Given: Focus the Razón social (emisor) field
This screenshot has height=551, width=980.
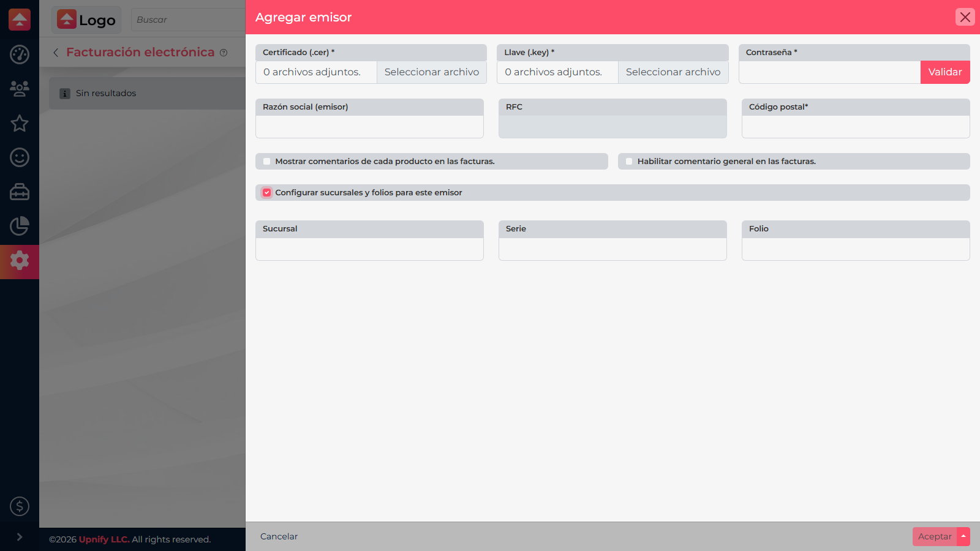Looking at the screenshot, I should pyautogui.click(x=369, y=127).
